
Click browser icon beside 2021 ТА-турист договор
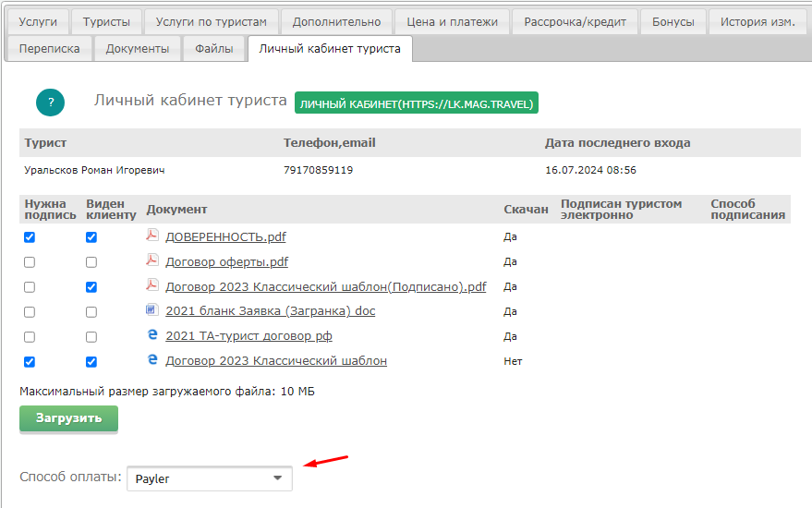click(x=152, y=334)
